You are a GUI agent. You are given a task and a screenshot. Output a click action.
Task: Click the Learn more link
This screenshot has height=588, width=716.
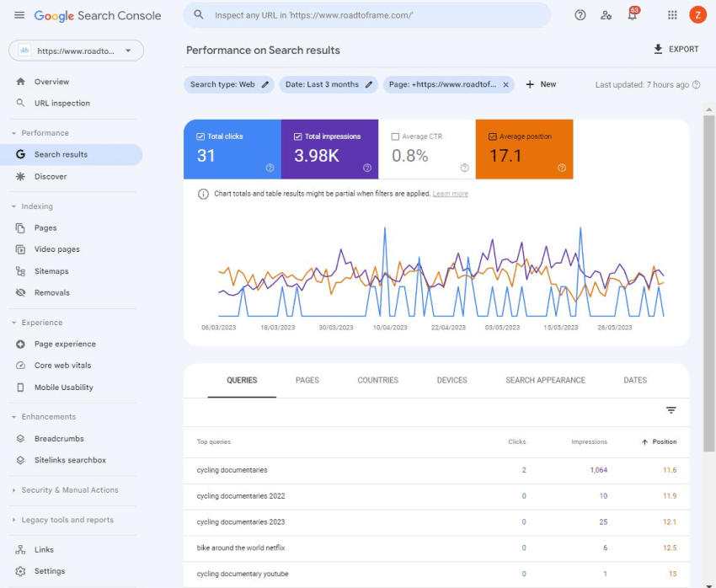451,194
